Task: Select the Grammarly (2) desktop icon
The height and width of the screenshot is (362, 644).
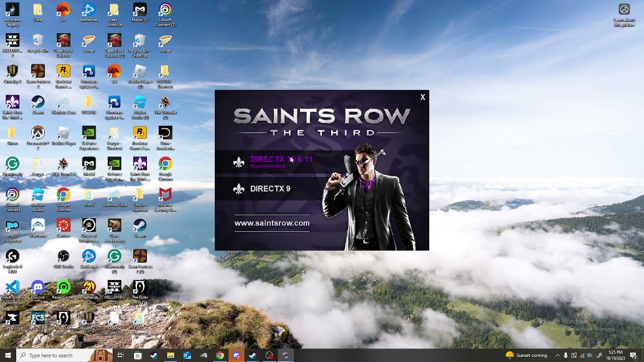Action: pyautogui.click(x=114, y=261)
